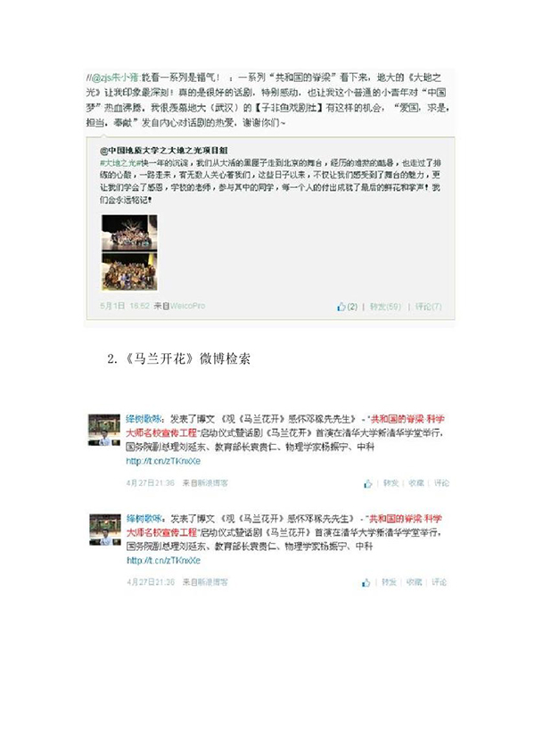Open 评论(7) comments on the 大地之光 post

point(428,306)
